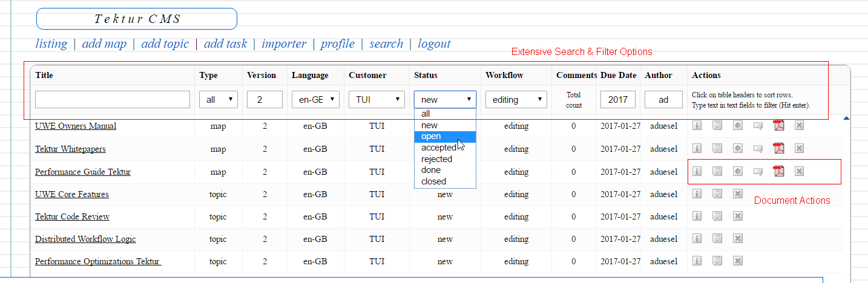
Task: Click the Title filter text field
Action: [113, 100]
